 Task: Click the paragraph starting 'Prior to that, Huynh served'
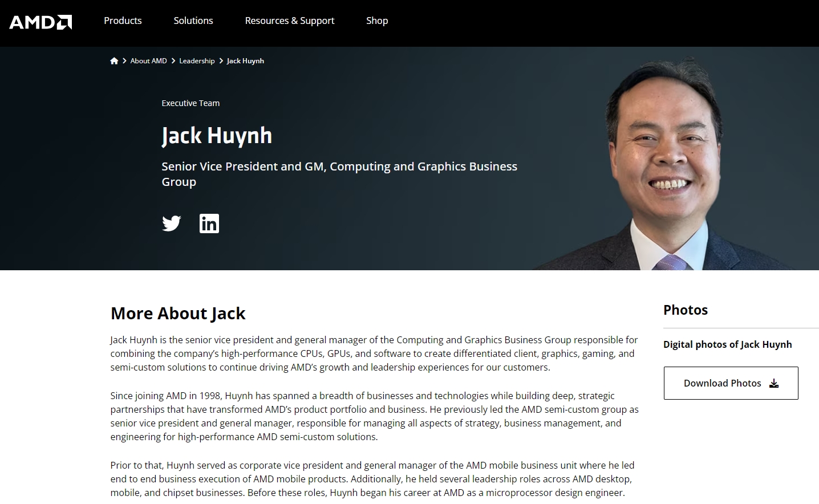point(372,479)
